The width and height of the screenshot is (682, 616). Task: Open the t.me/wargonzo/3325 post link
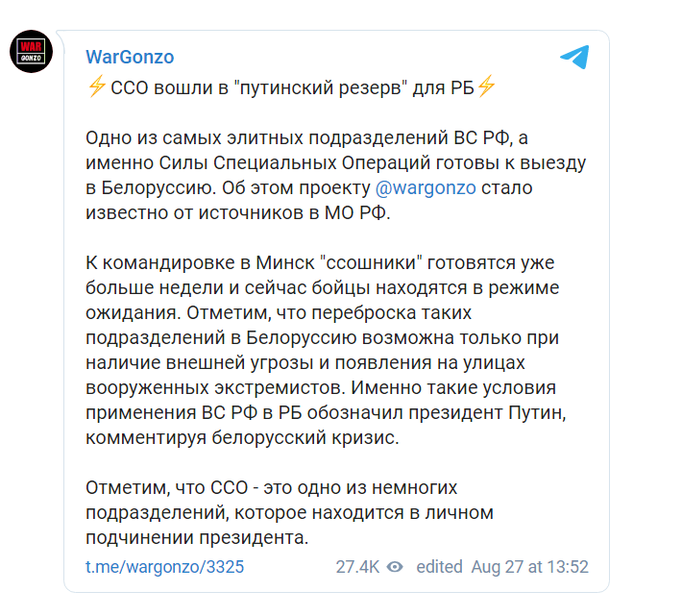click(x=164, y=567)
